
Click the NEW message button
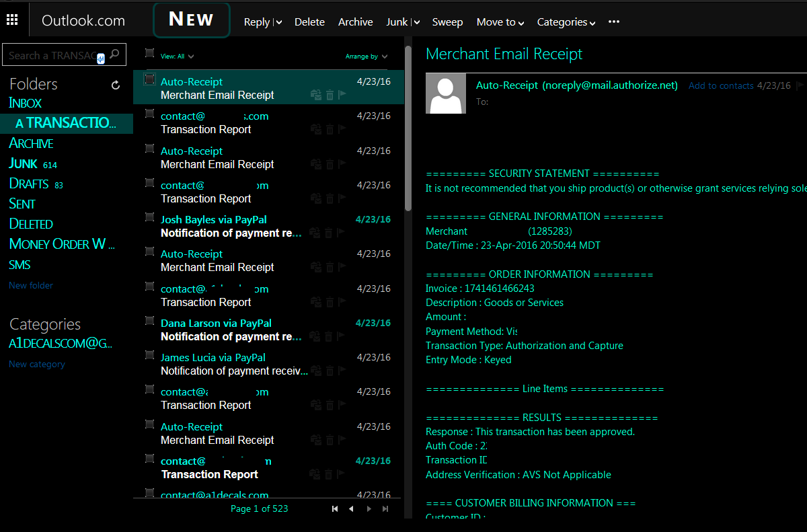point(191,19)
